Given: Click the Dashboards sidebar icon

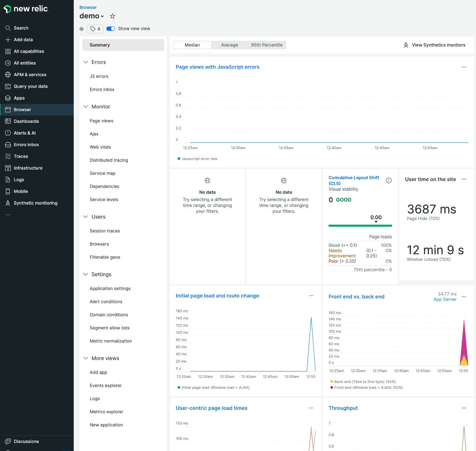Looking at the screenshot, I should click(x=8, y=121).
